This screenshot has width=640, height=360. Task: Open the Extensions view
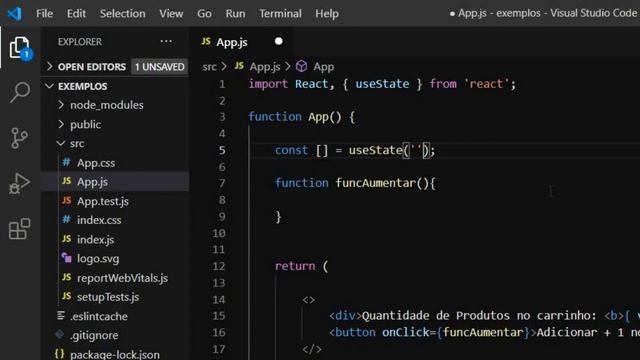tap(20, 229)
